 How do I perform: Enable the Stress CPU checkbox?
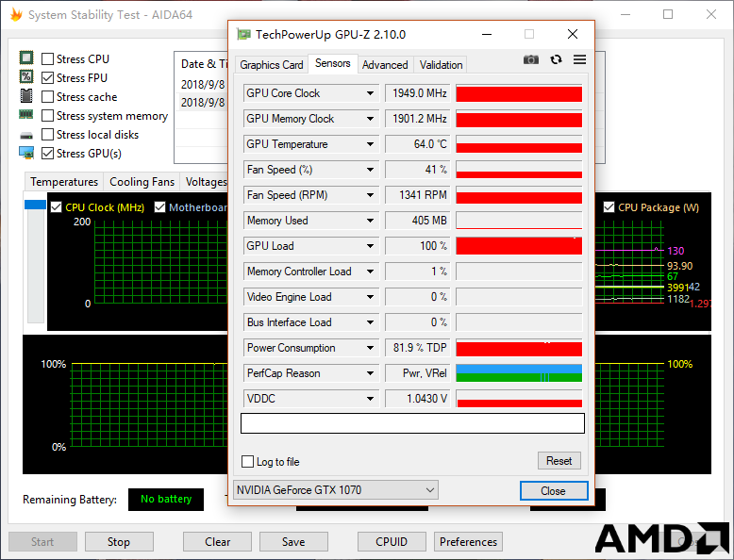point(47,59)
